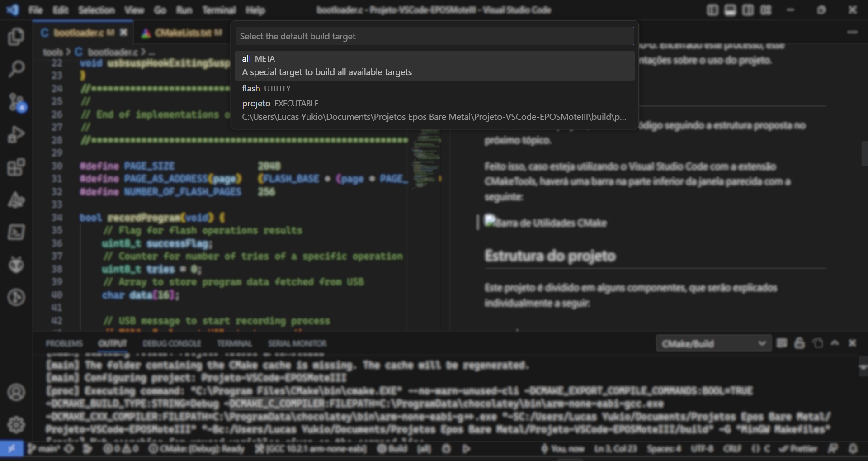The height and width of the screenshot is (461, 868).
Task: Switch to the OUTPUT panel tab
Action: pos(112,343)
